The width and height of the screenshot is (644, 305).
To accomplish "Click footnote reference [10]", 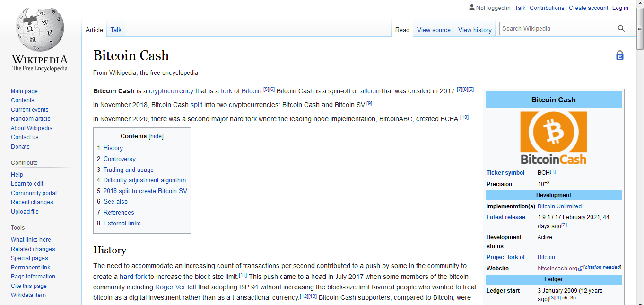I will tap(464, 117).
